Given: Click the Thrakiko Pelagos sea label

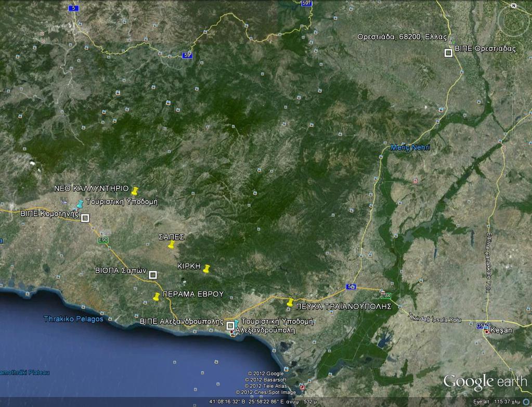Looking at the screenshot, I should click(74, 319).
